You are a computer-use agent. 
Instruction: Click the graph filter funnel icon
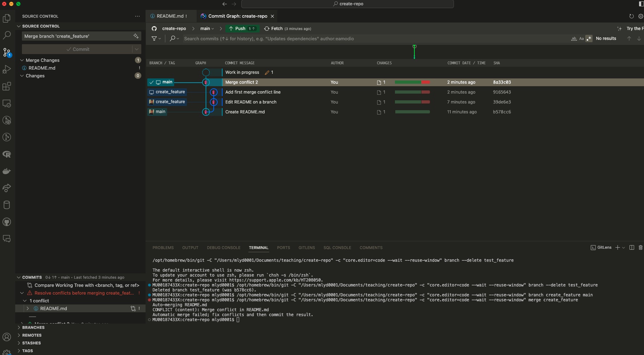(x=154, y=39)
